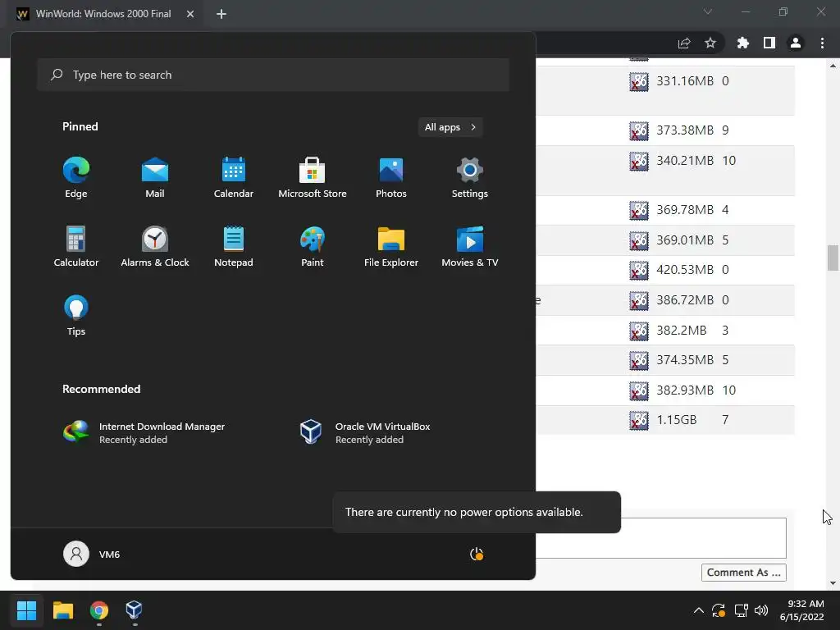840x630 pixels.
Task: Click the Chrome share page icon
Action: pos(684,43)
